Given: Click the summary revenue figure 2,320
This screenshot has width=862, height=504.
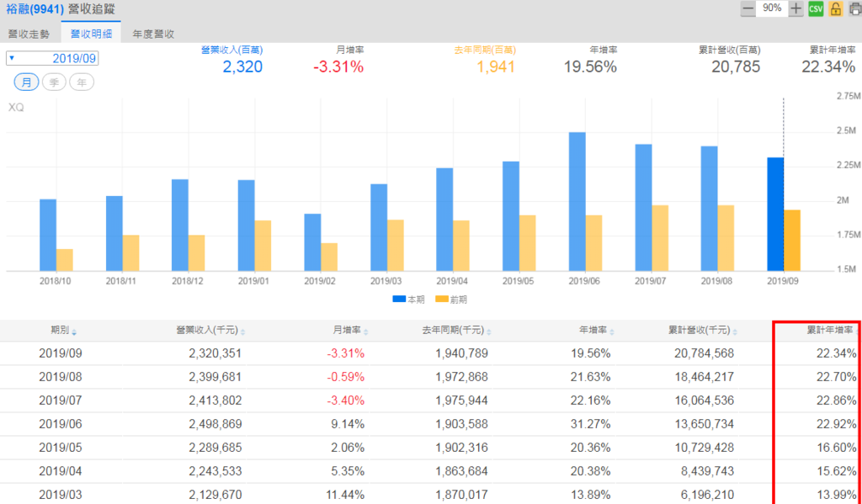Looking at the screenshot, I should coord(242,67).
